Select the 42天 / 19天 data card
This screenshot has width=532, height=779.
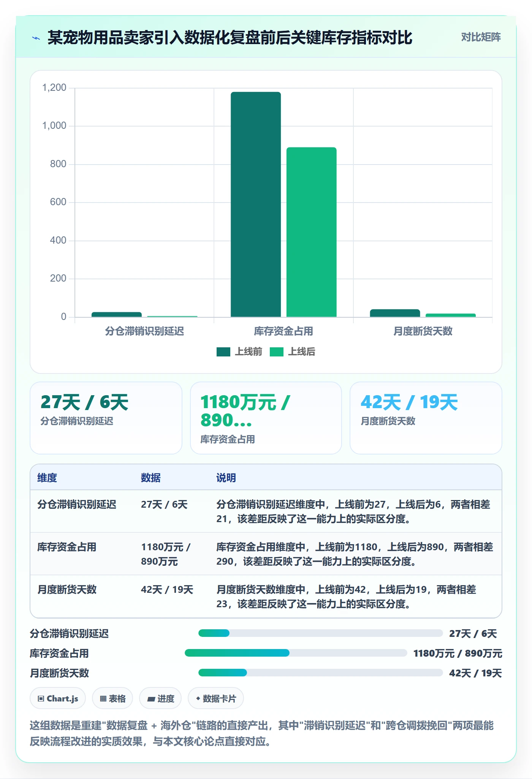click(426, 418)
